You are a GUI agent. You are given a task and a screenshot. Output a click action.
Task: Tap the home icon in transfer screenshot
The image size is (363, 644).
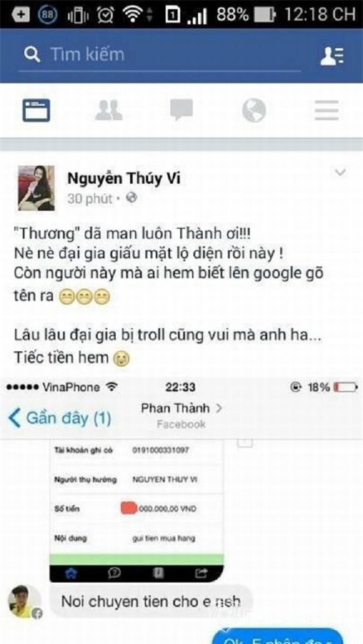tap(71, 573)
